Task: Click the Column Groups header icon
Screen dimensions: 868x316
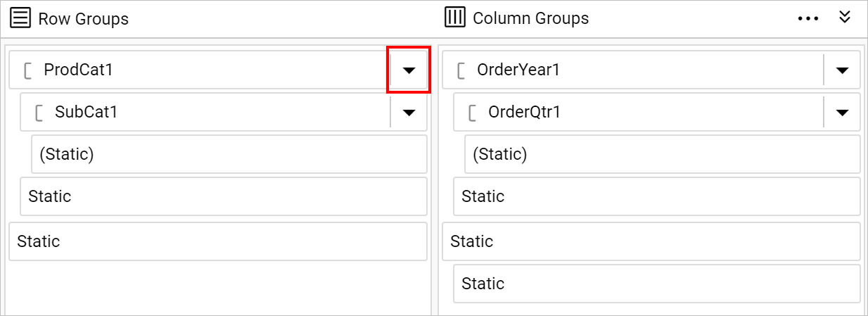Action: [x=456, y=18]
